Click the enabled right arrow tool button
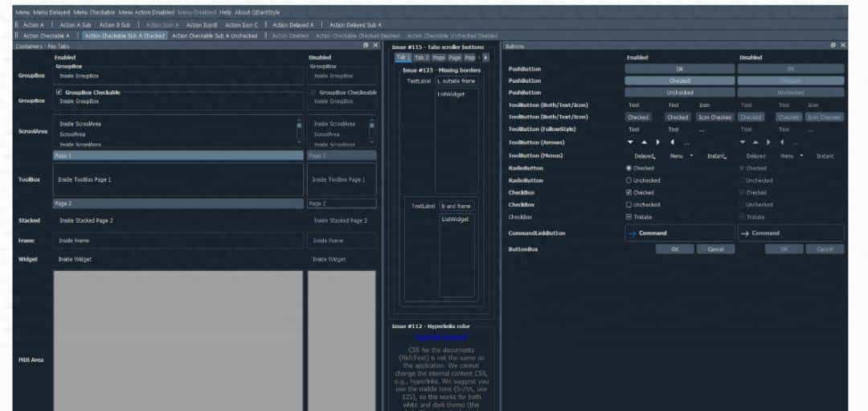The width and height of the screenshot is (868, 411). (659, 142)
